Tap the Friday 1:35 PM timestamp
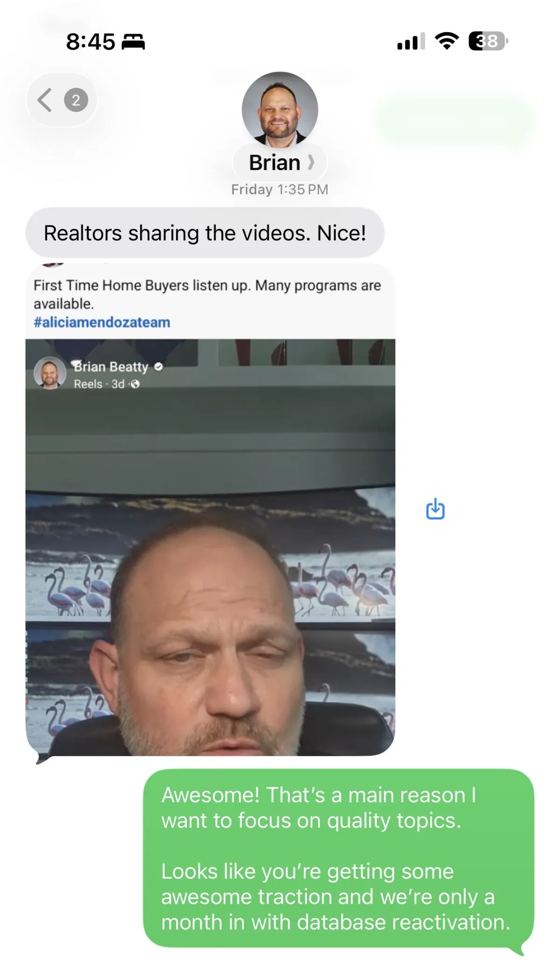Image resolution: width=560 pixels, height=966 pixels. tap(280, 189)
